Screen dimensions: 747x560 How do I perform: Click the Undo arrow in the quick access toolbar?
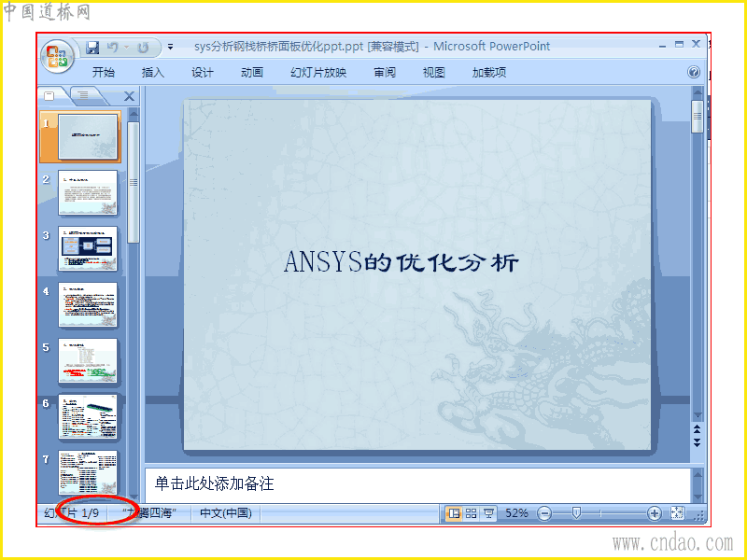(112, 48)
